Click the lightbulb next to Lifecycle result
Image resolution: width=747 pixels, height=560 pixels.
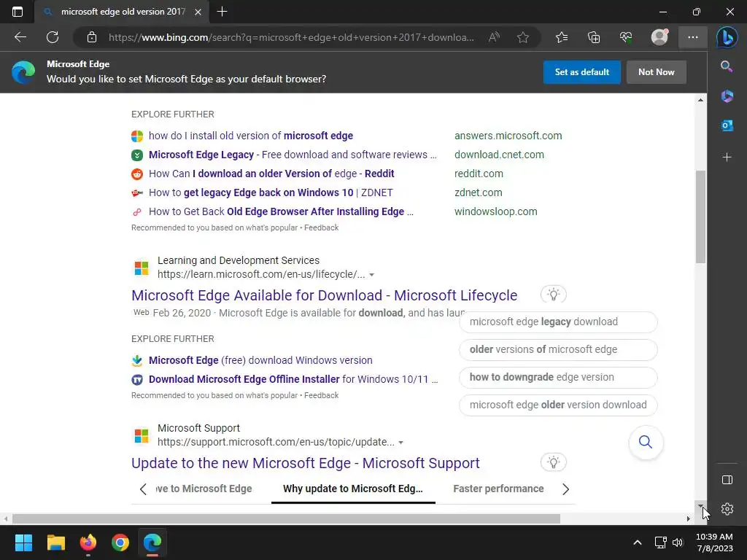(x=553, y=295)
